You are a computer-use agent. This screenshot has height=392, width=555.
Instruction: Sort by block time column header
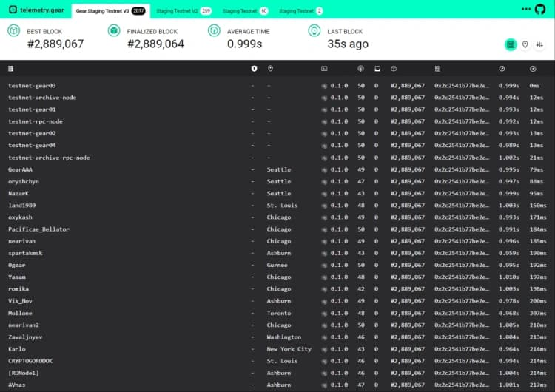point(502,69)
